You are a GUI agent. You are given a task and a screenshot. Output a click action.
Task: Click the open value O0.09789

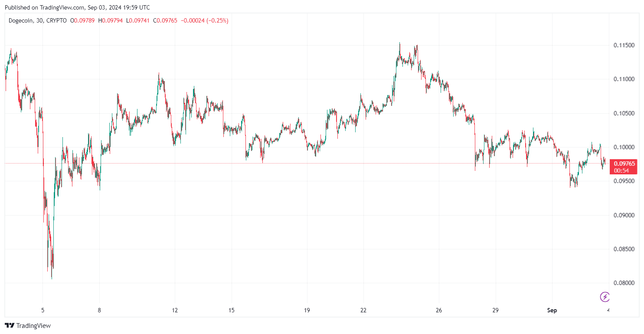pos(83,20)
